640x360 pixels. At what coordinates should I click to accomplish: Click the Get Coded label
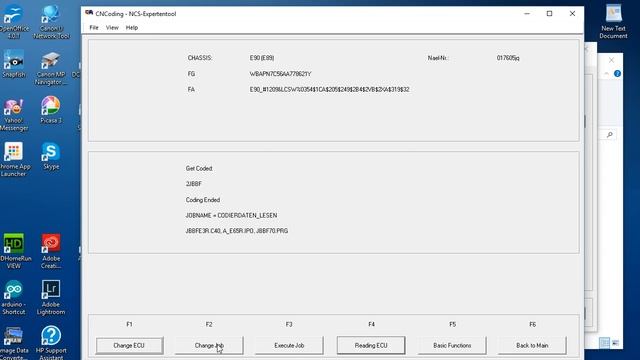coord(199,168)
